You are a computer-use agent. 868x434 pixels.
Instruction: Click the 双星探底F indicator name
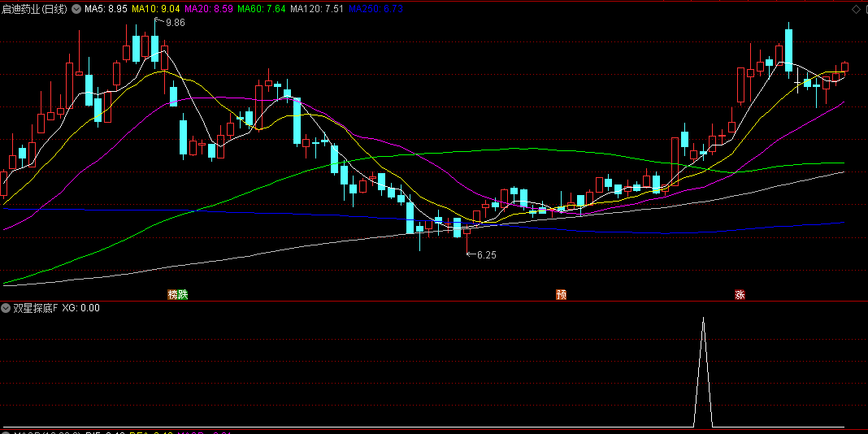pos(36,308)
